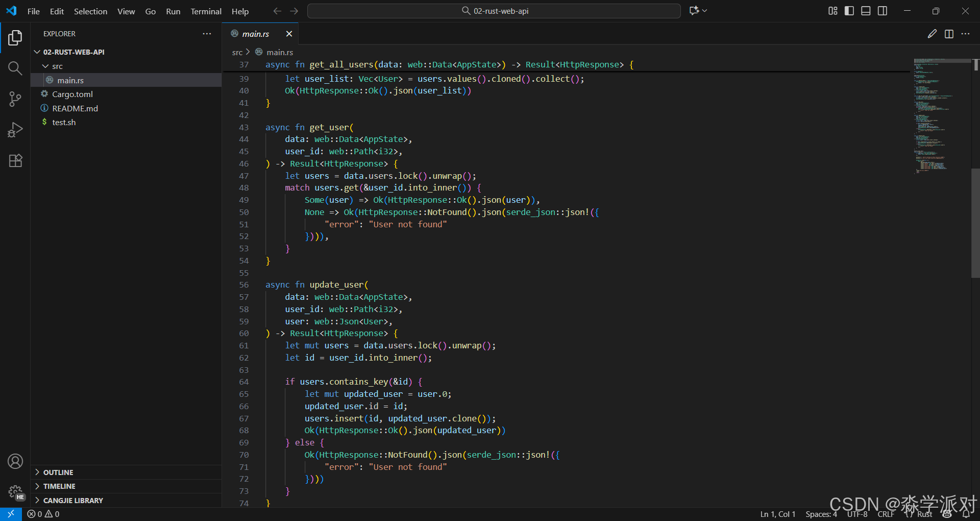Toggle the secondary side bar visibility

(x=883, y=11)
